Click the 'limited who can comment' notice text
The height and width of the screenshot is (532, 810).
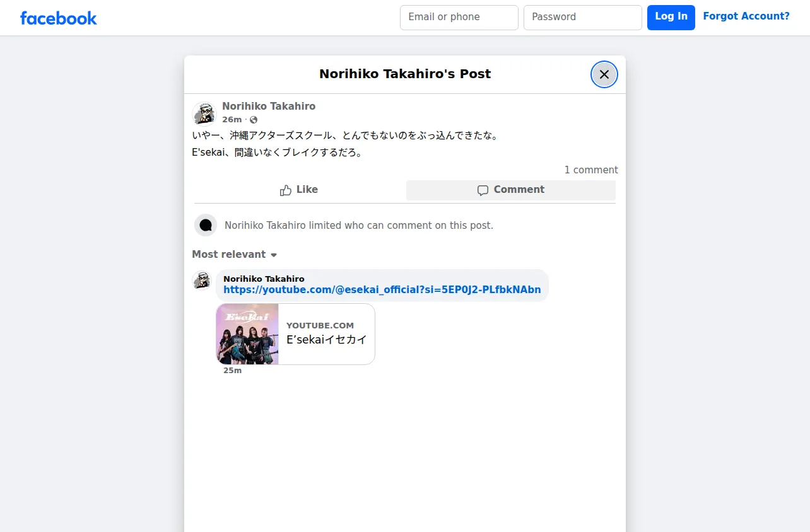(x=359, y=226)
